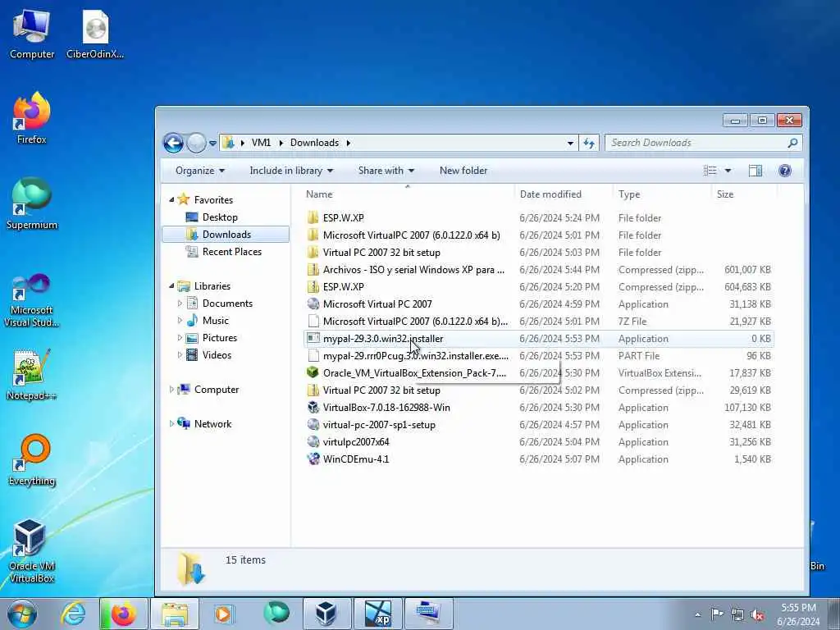This screenshot has width=840, height=630.
Task: Click the Windows Start orb
Action: tap(22, 614)
